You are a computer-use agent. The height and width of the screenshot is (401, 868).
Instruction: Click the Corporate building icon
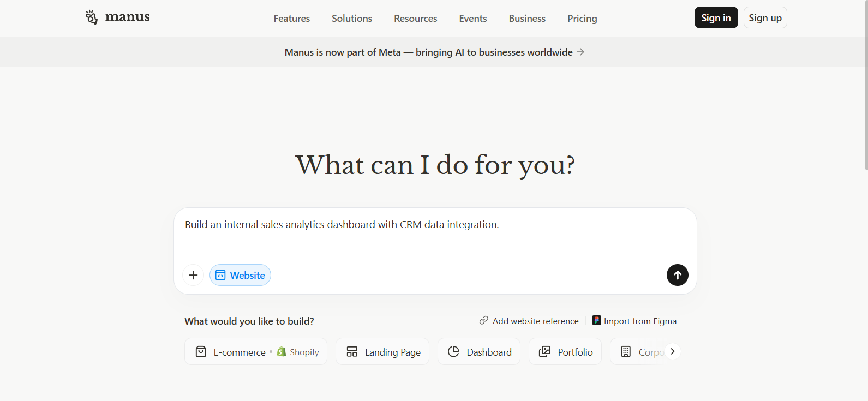point(626,352)
